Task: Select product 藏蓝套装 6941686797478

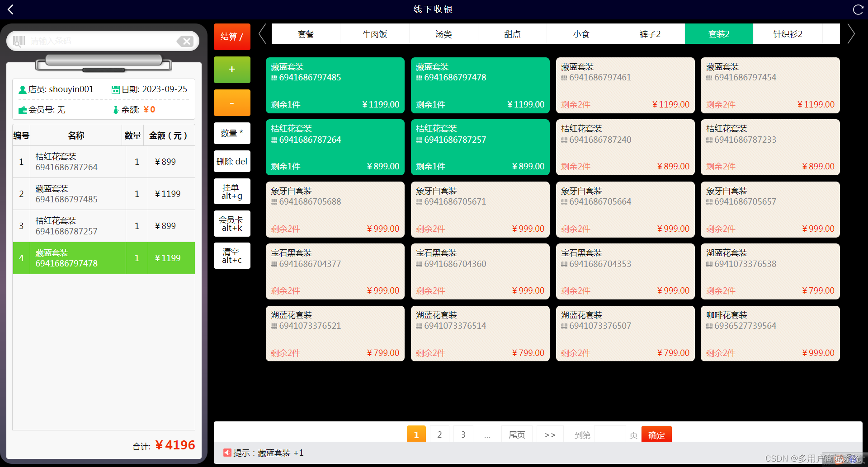Action: [480, 85]
